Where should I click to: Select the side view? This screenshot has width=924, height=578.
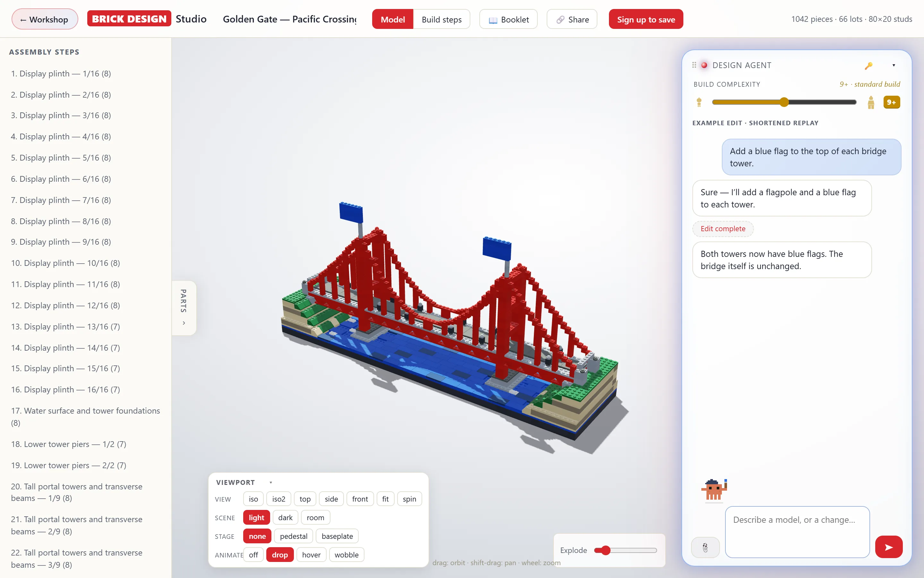click(x=331, y=499)
